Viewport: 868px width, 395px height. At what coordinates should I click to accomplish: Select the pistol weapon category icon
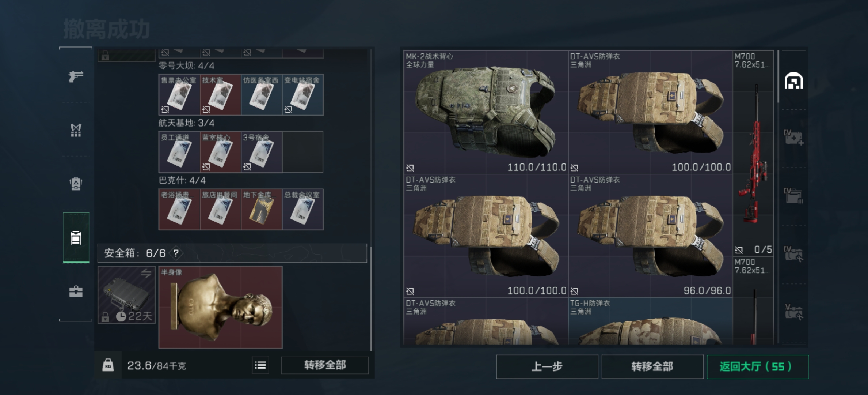click(76, 76)
